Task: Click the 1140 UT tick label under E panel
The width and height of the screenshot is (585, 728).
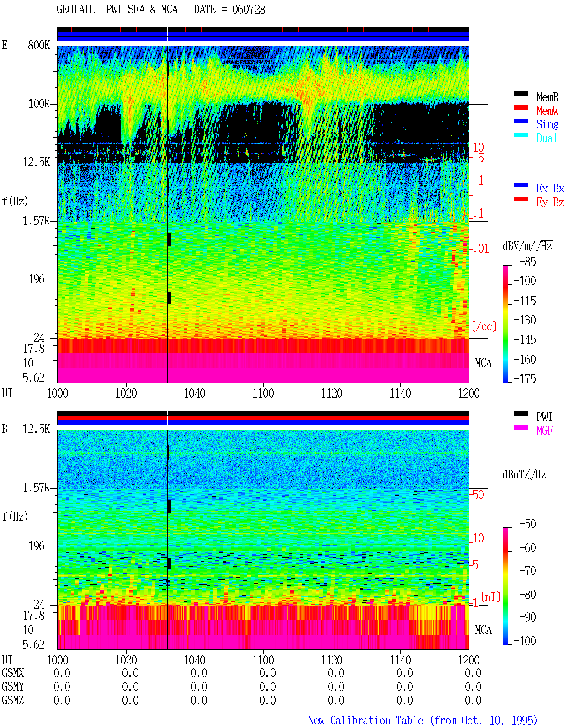Action: point(400,393)
